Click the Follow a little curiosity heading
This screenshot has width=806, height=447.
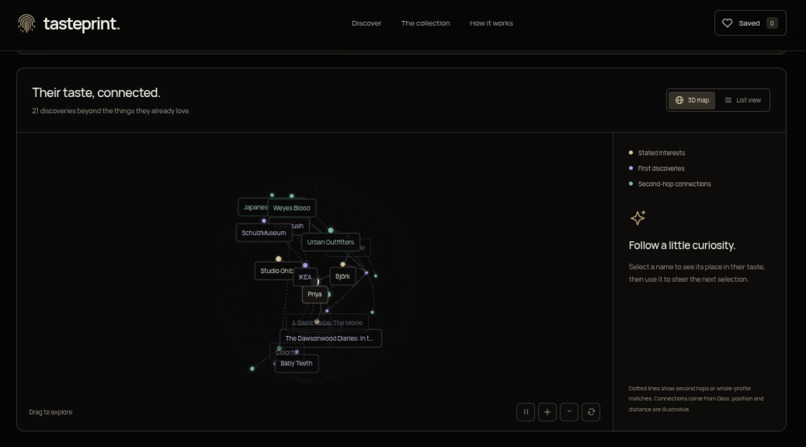682,245
